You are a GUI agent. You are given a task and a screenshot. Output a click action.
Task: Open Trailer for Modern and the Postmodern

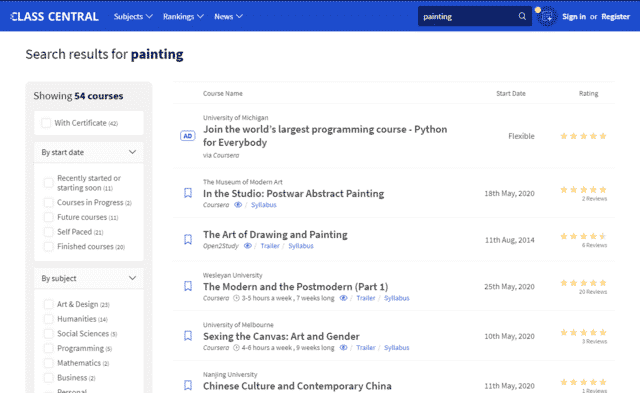(x=366, y=298)
